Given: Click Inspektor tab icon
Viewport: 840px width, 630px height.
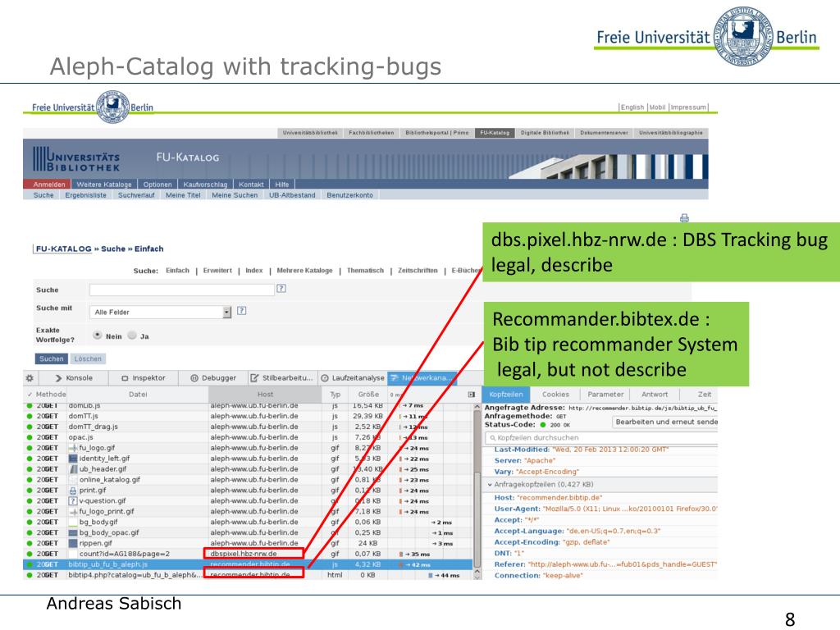Looking at the screenshot, I should click(125, 378).
